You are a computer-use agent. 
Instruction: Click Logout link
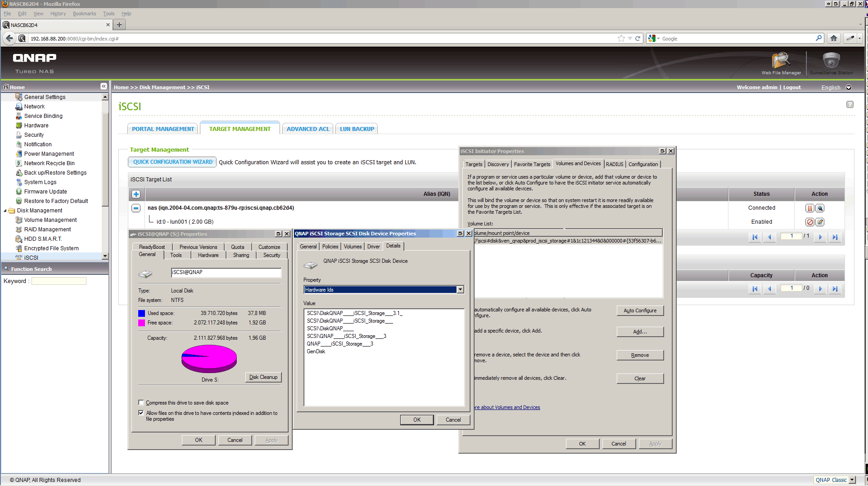point(792,87)
